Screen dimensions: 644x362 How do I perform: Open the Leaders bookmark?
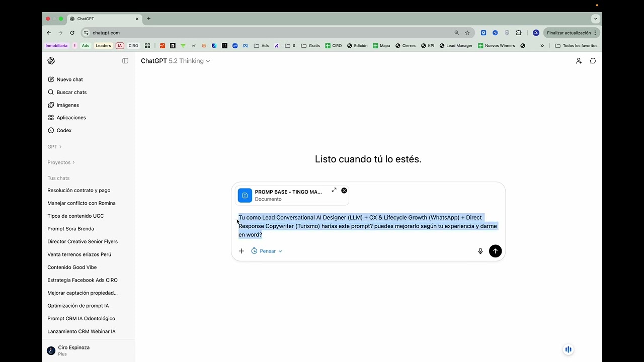pyautogui.click(x=103, y=46)
